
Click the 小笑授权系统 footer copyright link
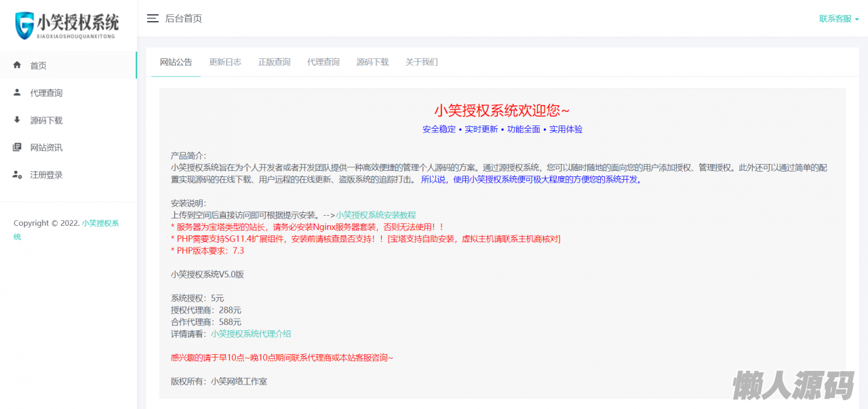click(x=100, y=223)
